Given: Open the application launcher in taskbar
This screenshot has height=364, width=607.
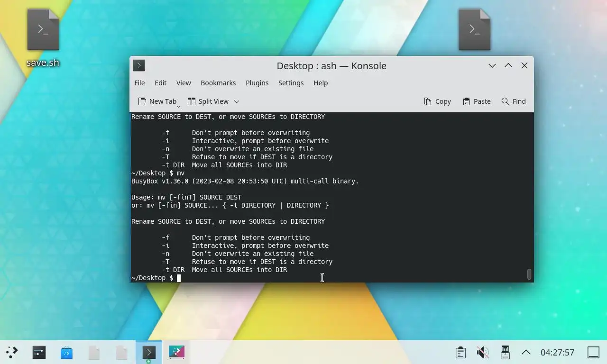Looking at the screenshot, I should [12, 352].
